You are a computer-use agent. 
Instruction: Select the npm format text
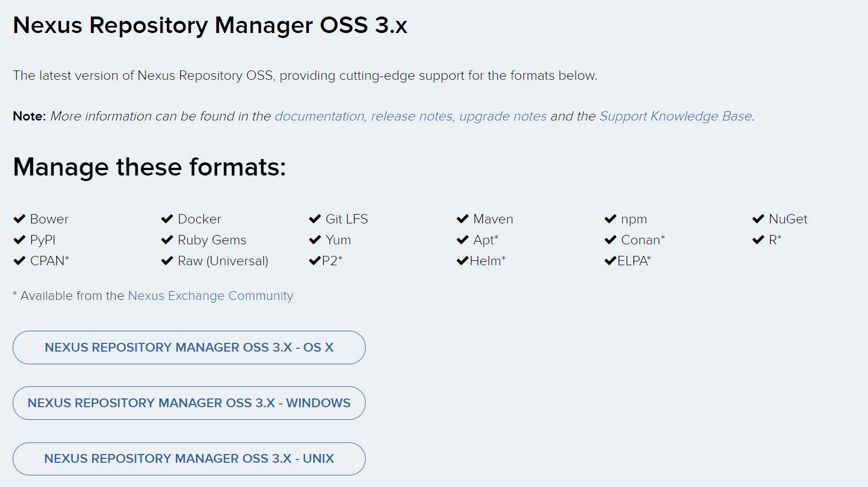pyautogui.click(x=634, y=220)
